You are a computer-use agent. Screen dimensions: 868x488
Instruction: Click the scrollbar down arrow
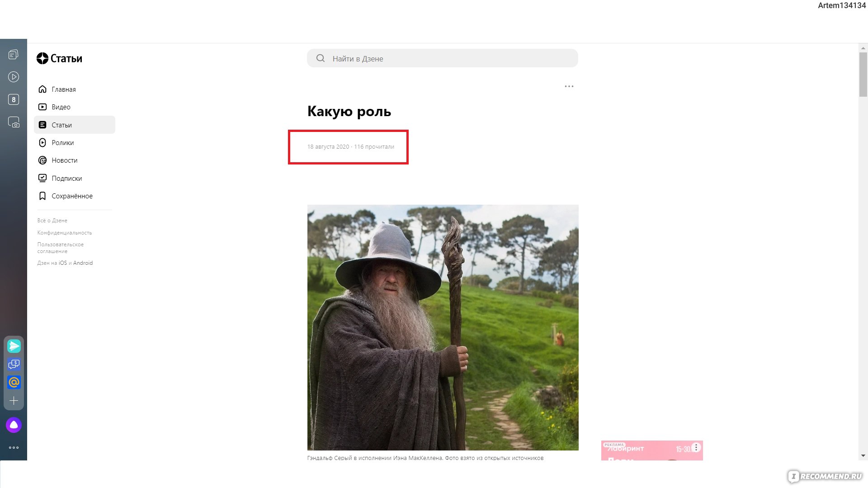(863, 456)
